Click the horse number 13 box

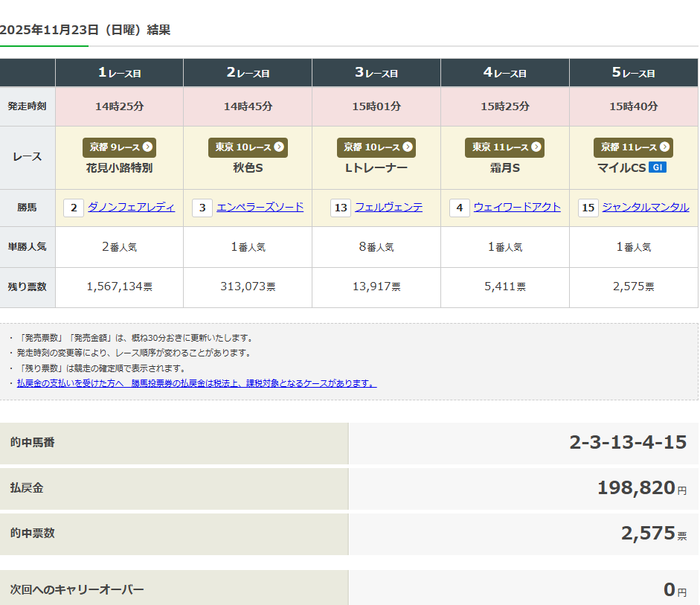(341, 208)
